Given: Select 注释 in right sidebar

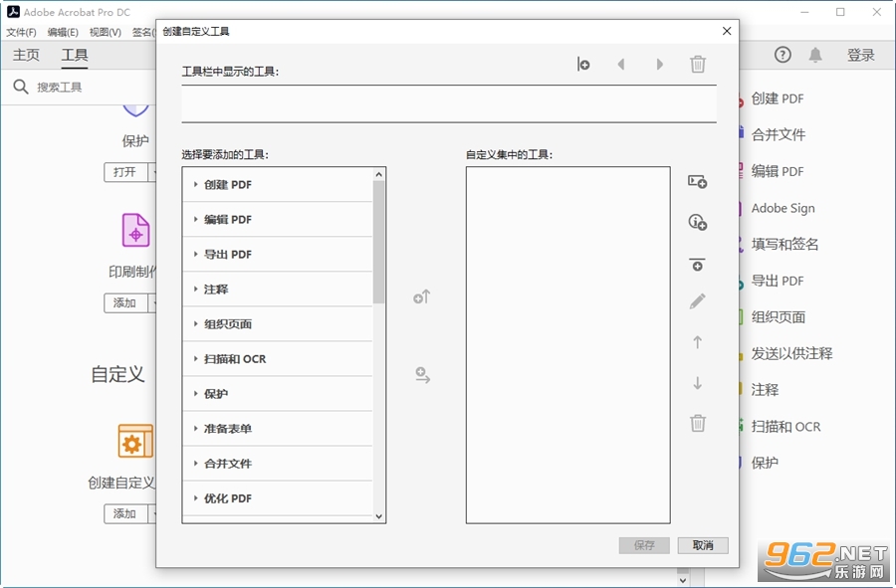Looking at the screenshot, I should tap(765, 390).
